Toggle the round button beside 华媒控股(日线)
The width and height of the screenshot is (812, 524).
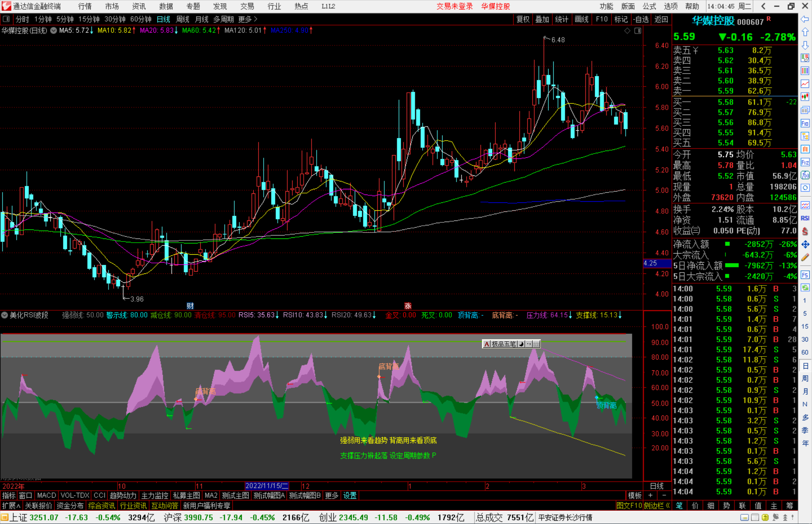(x=54, y=30)
